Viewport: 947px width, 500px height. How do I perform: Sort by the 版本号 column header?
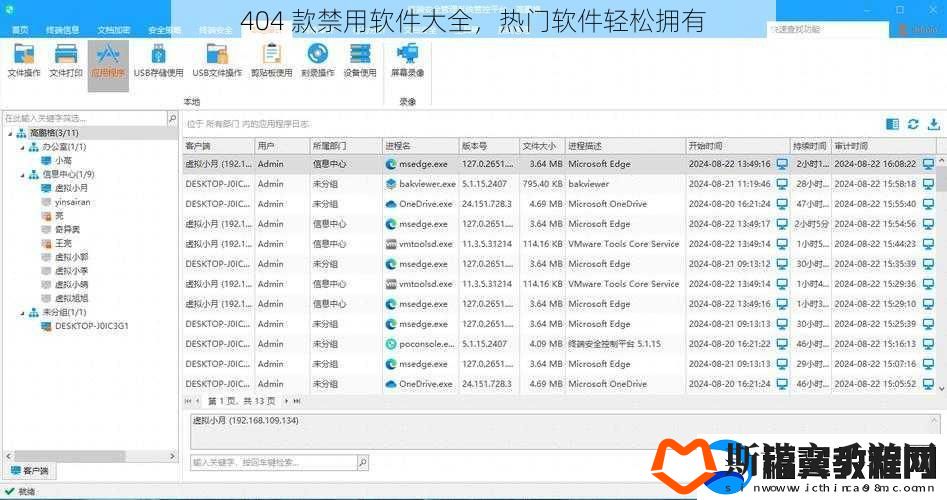click(489, 146)
